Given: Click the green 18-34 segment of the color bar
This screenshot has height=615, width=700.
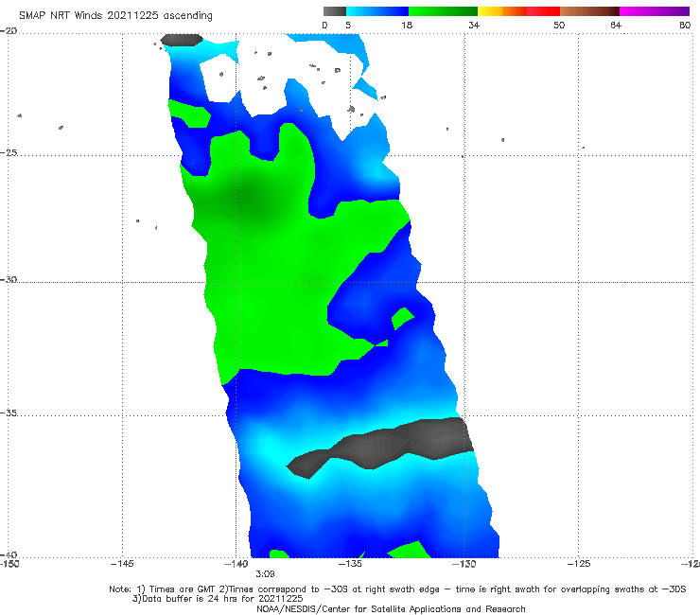Looking at the screenshot, I should tap(443, 11).
